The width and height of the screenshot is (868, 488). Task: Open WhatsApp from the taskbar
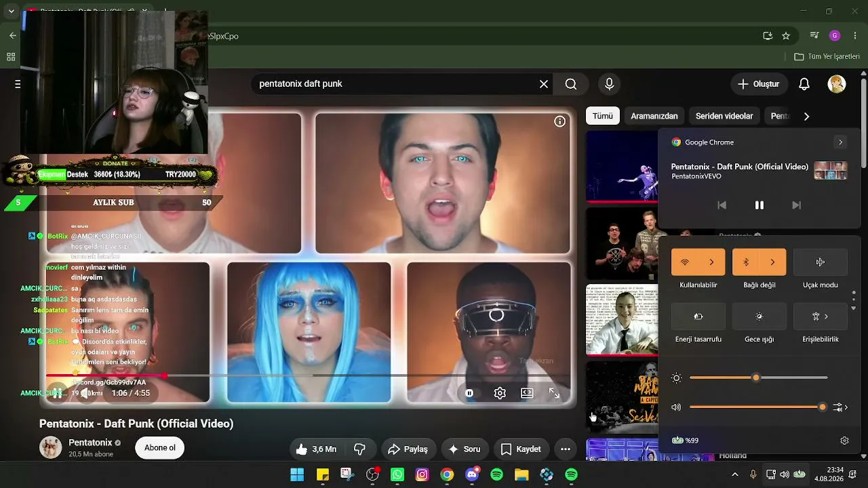[397, 474]
